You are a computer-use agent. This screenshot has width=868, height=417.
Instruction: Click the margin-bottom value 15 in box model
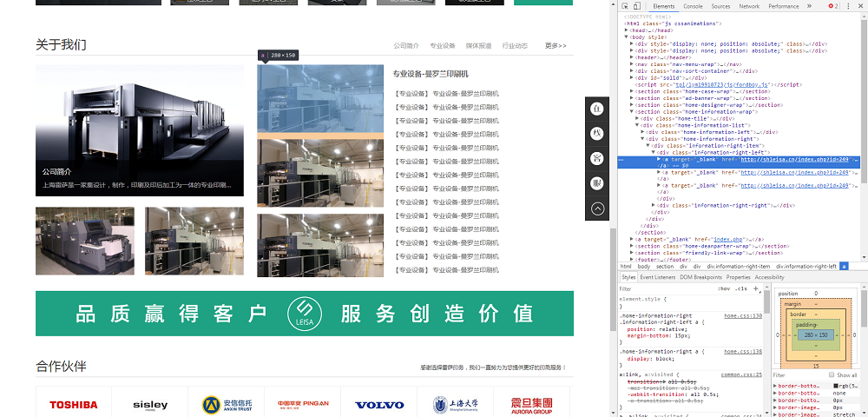[x=816, y=366]
